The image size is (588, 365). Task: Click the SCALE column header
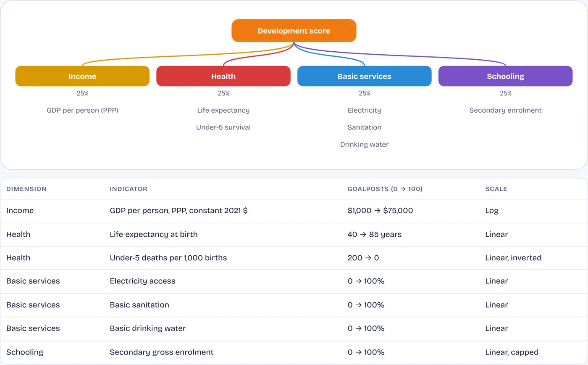point(496,189)
